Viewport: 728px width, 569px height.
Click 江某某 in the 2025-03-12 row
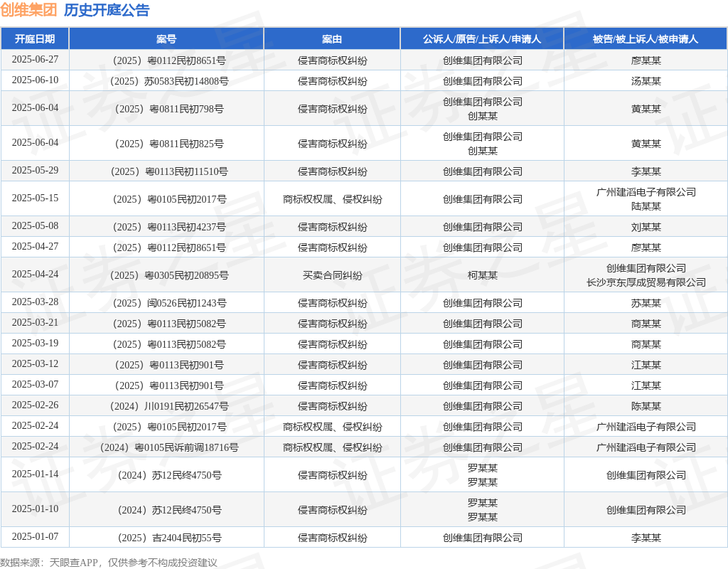click(646, 365)
